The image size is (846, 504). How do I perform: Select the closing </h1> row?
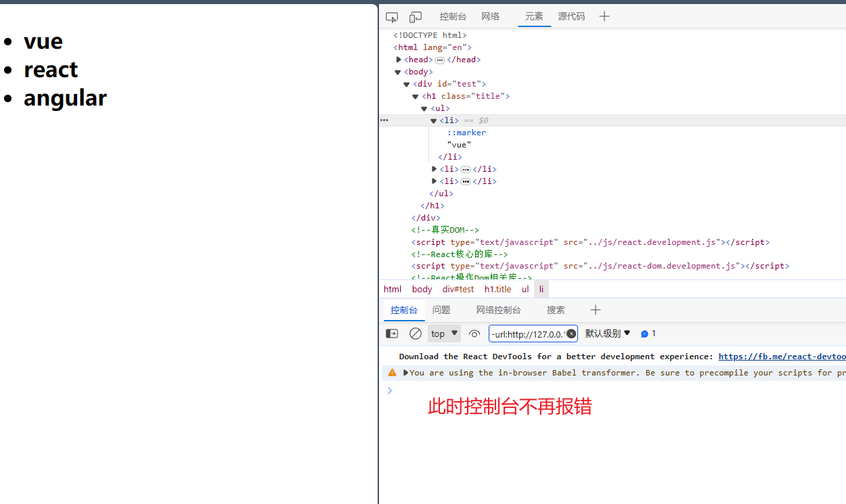(432, 206)
